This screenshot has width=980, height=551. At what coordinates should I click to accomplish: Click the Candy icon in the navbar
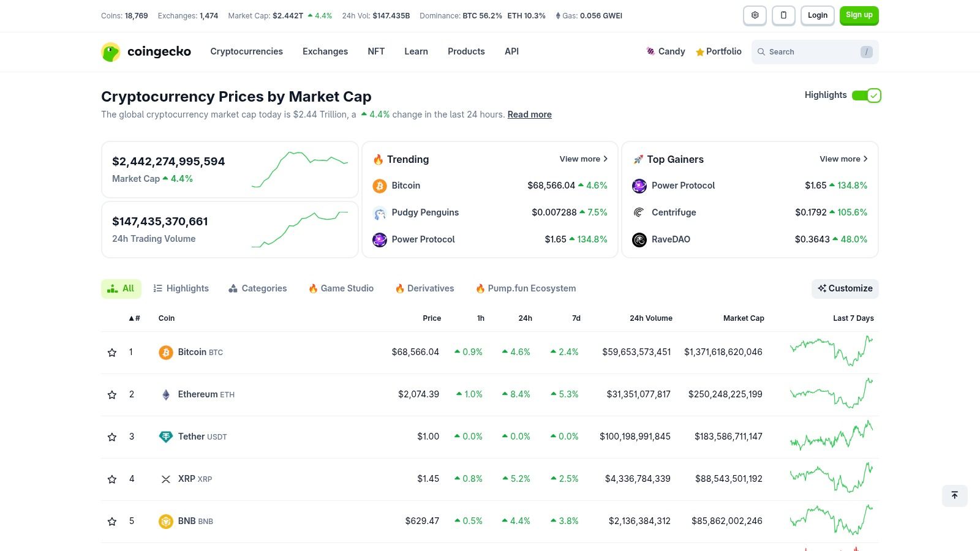[650, 51]
